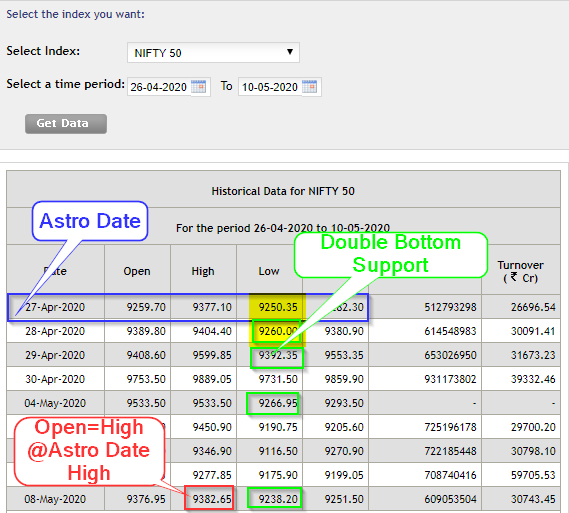569x513 pixels.
Task: Click the date cell 28-Apr-2020
Action: pos(55,331)
